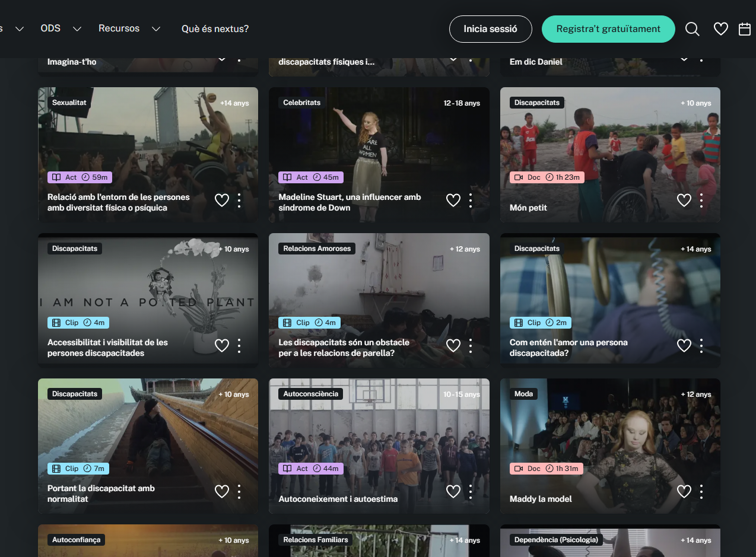Click 'Registra't gratuïtament' button
This screenshot has height=557, width=756.
[x=608, y=29]
